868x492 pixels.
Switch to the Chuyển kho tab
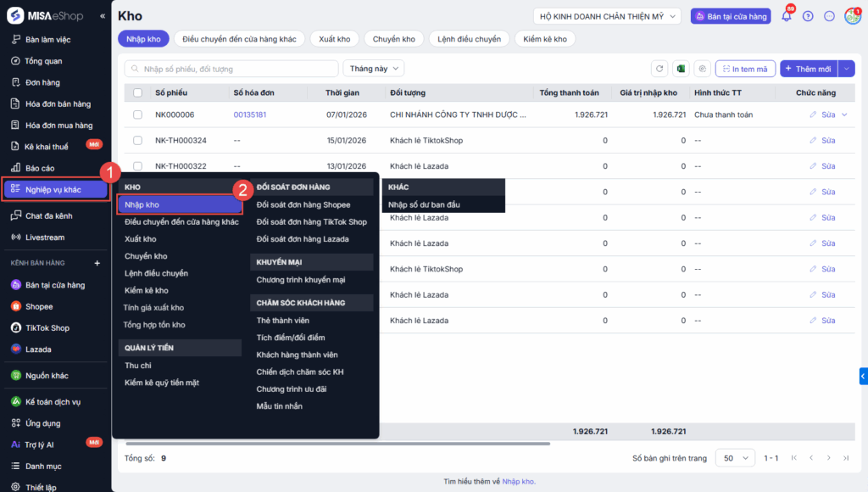click(393, 39)
